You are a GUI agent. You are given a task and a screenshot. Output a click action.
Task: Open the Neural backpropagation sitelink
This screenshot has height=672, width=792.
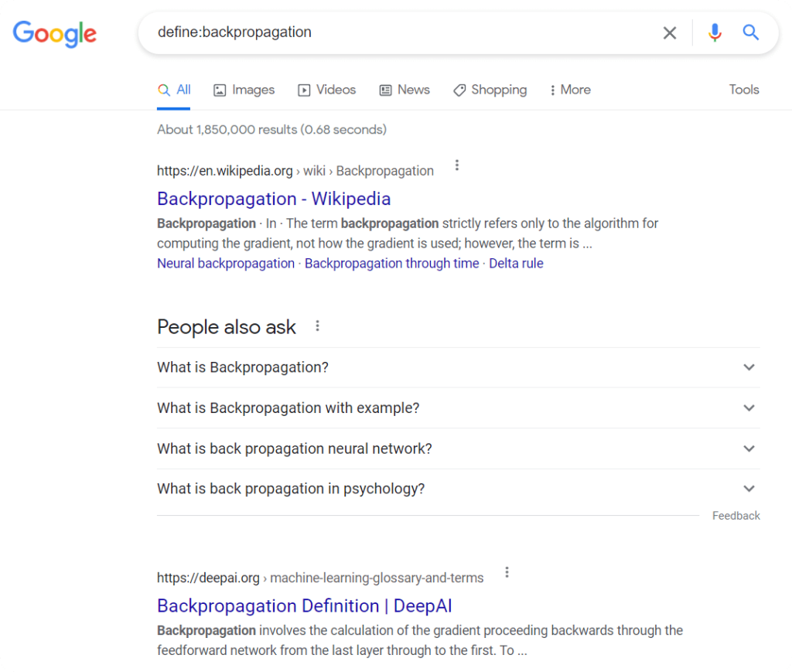tap(226, 263)
